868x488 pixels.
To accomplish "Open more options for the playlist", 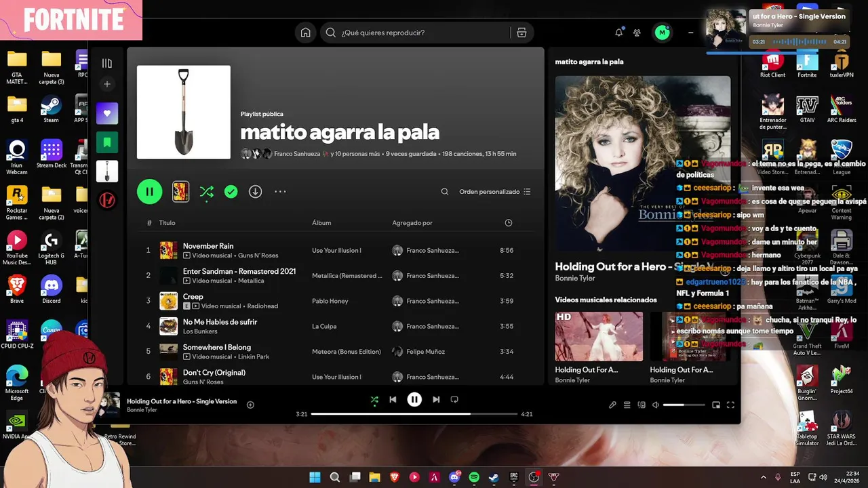I will pyautogui.click(x=280, y=192).
